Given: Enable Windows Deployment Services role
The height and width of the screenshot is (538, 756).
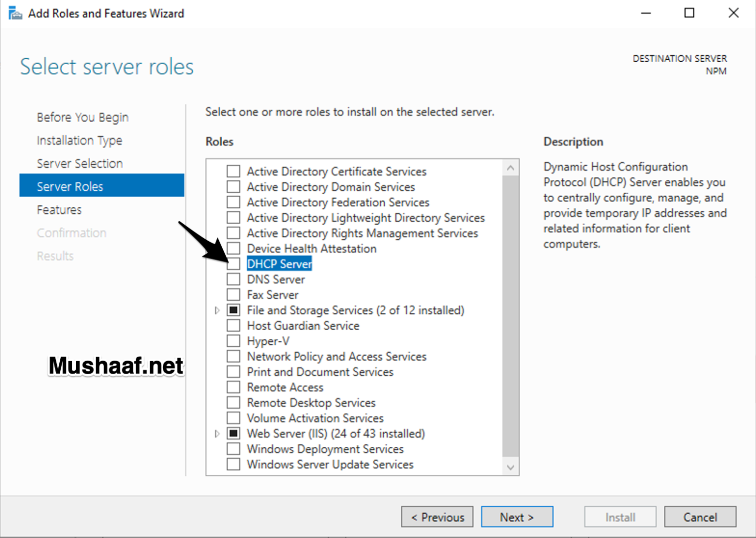Looking at the screenshot, I should point(233,448).
